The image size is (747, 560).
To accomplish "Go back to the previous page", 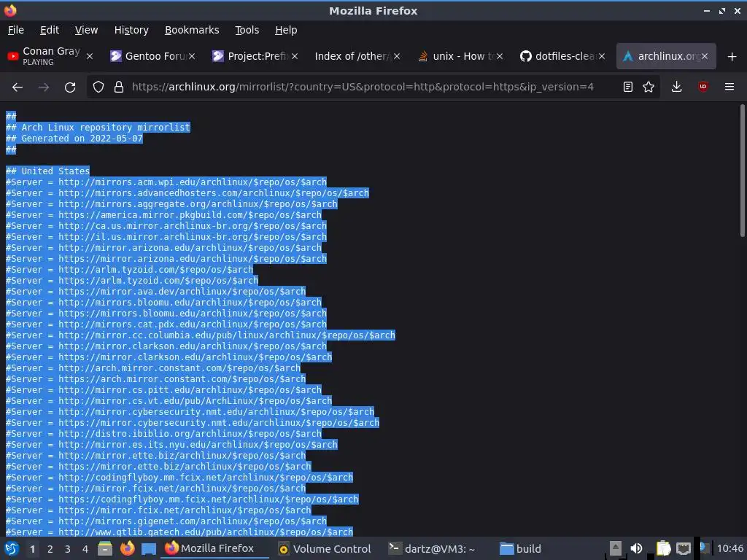I will (x=18, y=87).
